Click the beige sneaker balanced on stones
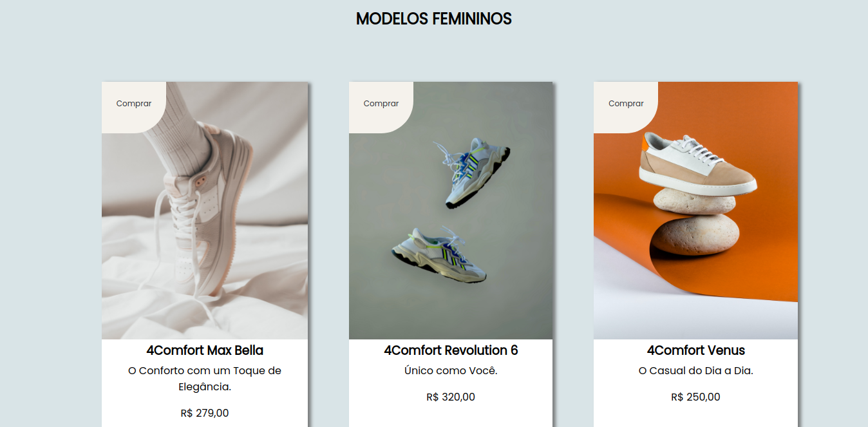The image size is (868, 427). 697,164
